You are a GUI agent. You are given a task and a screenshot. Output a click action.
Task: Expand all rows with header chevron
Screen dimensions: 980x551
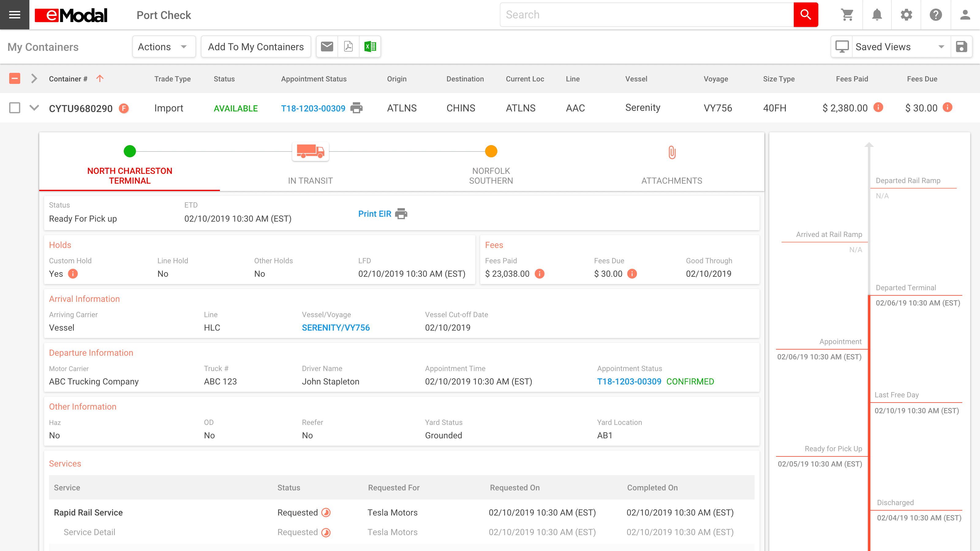[x=34, y=79]
